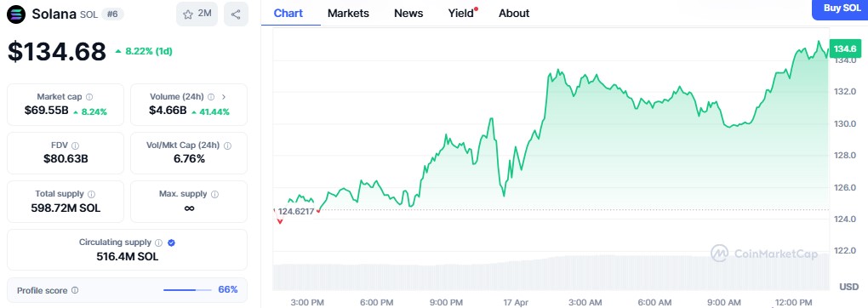
Task: Click the Solana logo icon
Action: [x=16, y=14]
